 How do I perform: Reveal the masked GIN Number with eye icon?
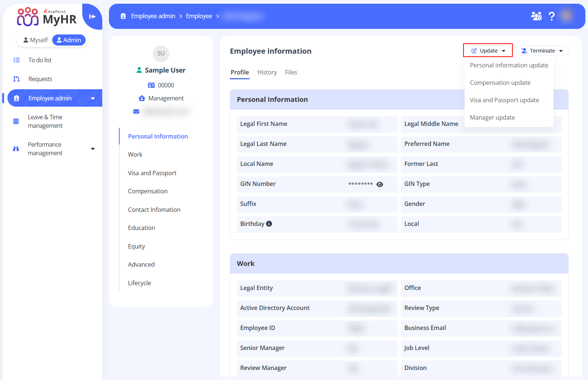point(380,184)
